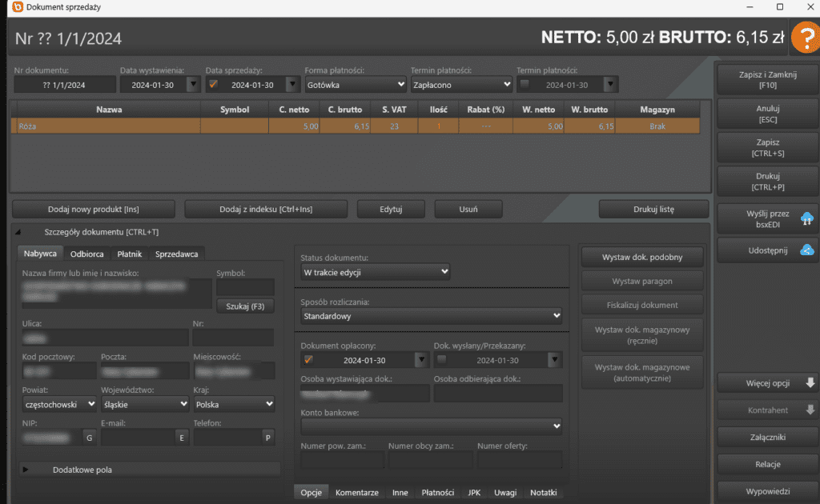This screenshot has height=504, width=820.
Task: Expand the Dodatkowe pola section
Action: [26, 470]
